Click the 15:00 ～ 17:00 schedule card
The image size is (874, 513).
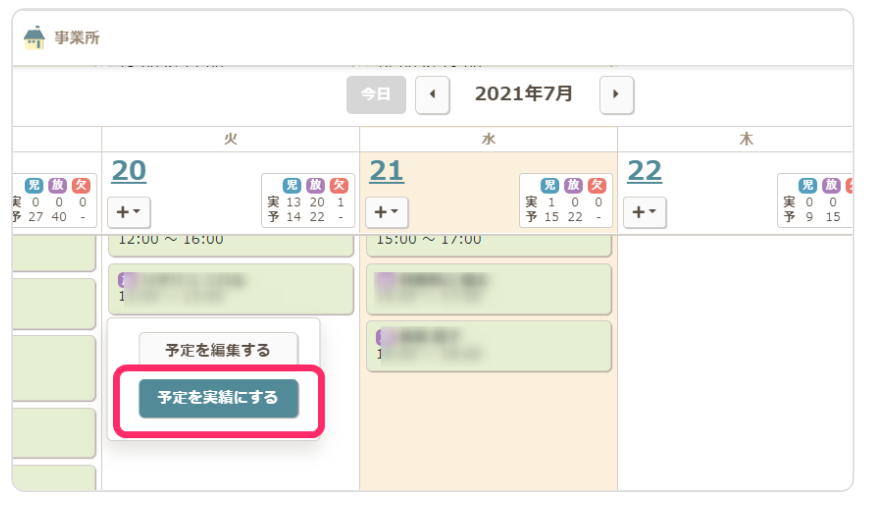(488, 242)
